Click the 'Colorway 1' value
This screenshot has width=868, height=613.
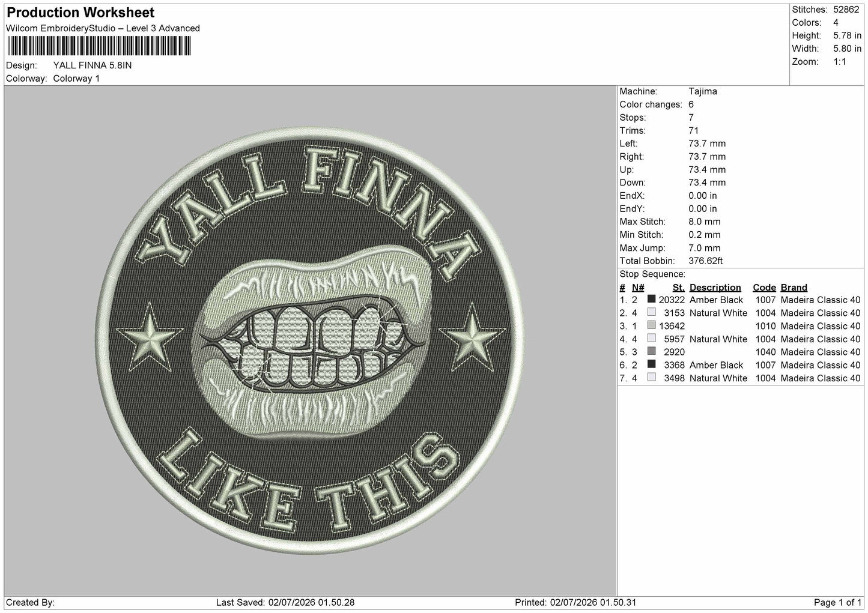pyautogui.click(x=76, y=78)
